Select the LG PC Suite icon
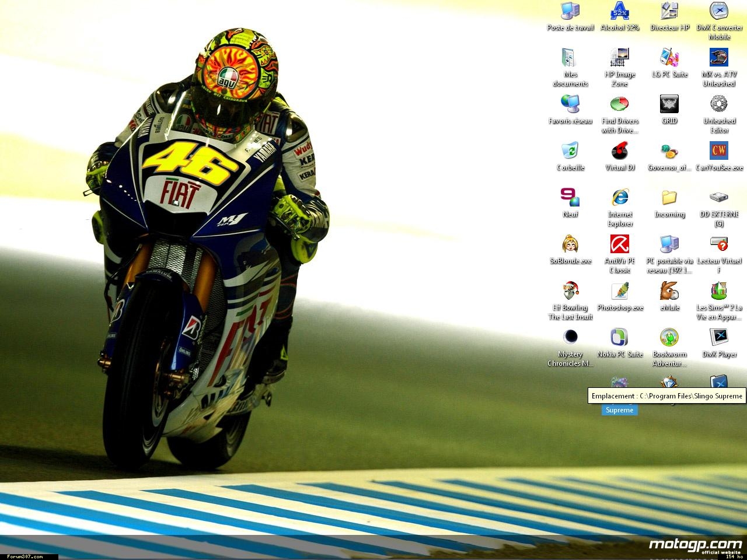The width and height of the screenshot is (747, 560). point(669,58)
